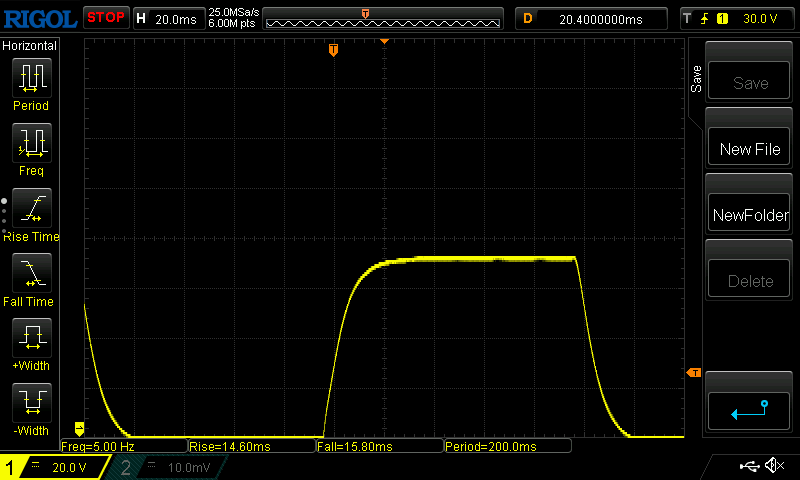The width and height of the screenshot is (800, 480).
Task: Click the orange trigger level marker on right edge
Action: pyautogui.click(x=692, y=373)
